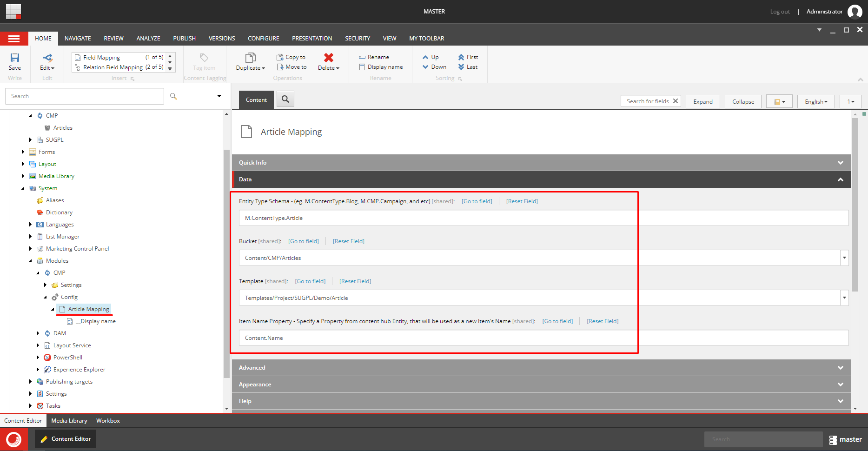Select the Dictionary tree item
This screenshot has height=451, width=868.
click(x=59, y=212)
